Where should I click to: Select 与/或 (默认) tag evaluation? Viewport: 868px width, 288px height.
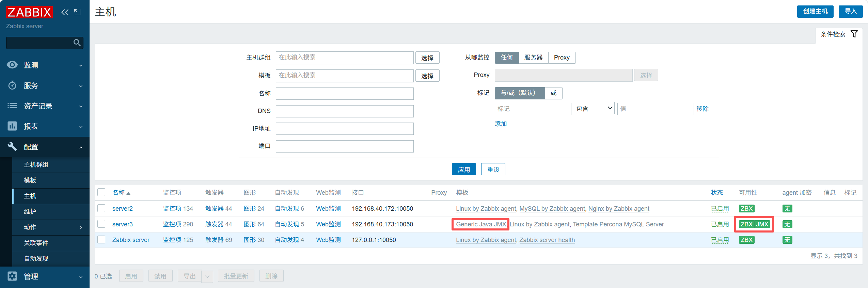click(520, 93)
